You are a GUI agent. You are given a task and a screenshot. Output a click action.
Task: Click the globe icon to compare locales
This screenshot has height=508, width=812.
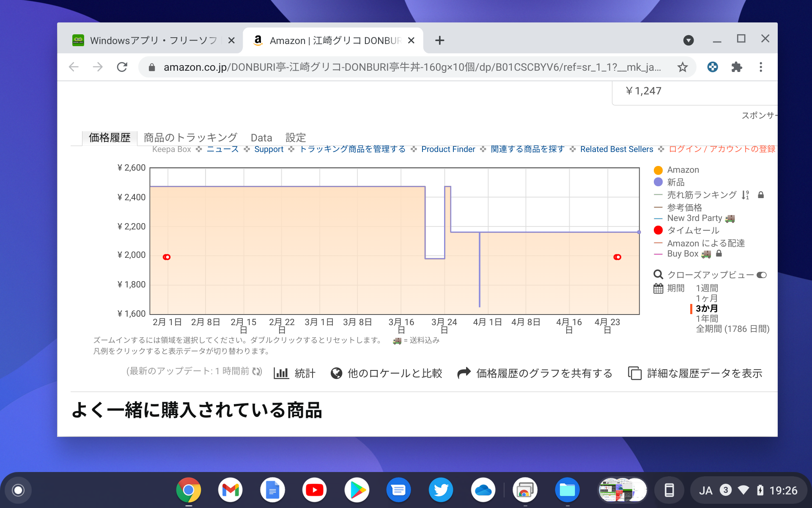(x=335, y=373)
